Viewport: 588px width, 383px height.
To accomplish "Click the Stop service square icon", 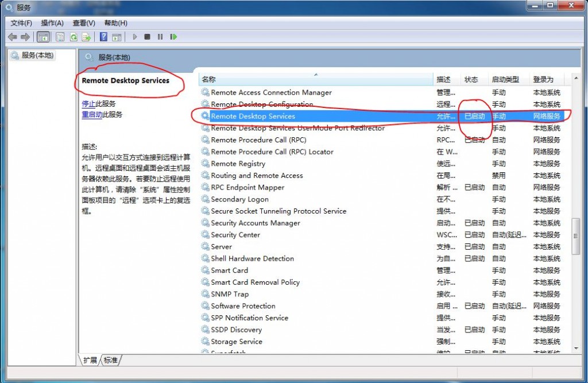I will tap(148, 37).
